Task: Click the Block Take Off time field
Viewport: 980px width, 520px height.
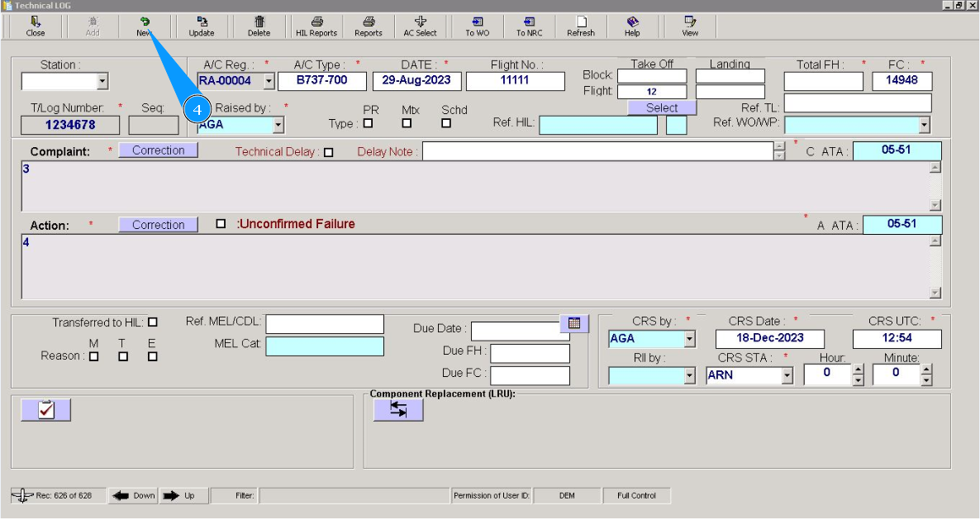Action: (x=652, y=75)
